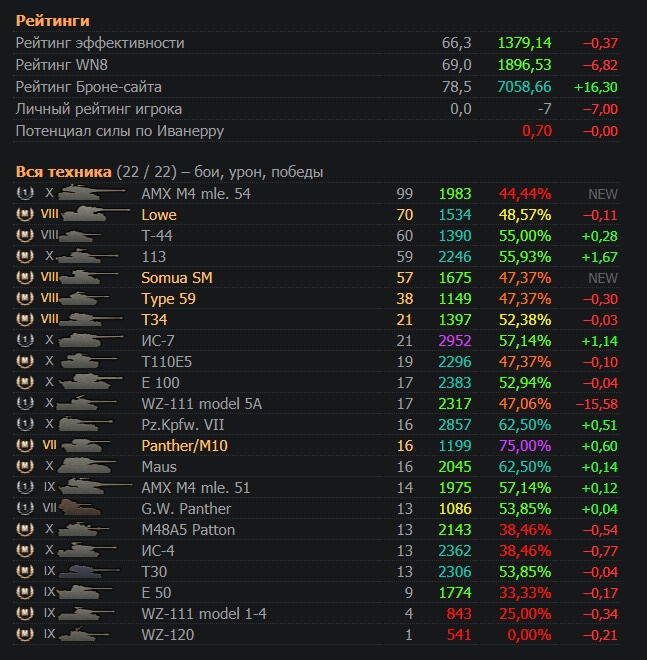Select the Рейтинг эффективности row label
This screenshot has width=647, height=660.
[x=100, y=43]
